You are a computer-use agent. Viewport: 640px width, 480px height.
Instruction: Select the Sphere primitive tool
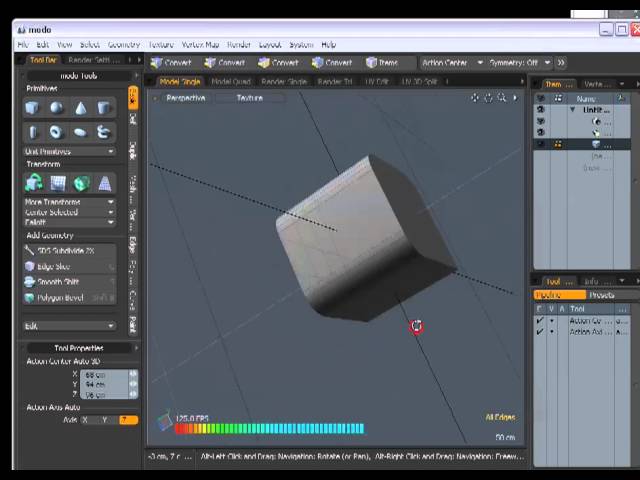click(x=56, y=108)
